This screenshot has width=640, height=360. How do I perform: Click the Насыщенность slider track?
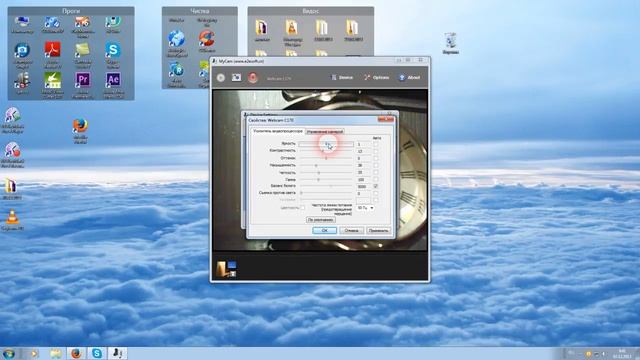point(326,165)
